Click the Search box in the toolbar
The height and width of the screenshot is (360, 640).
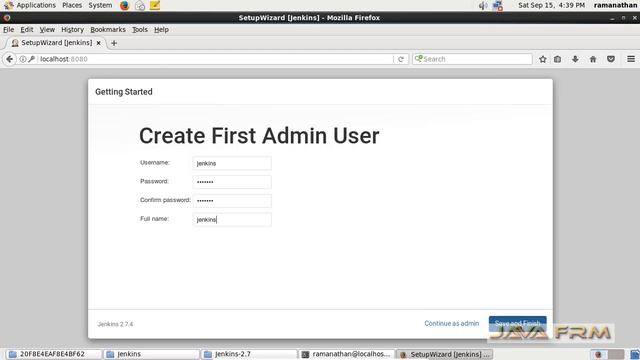[472, 59]
